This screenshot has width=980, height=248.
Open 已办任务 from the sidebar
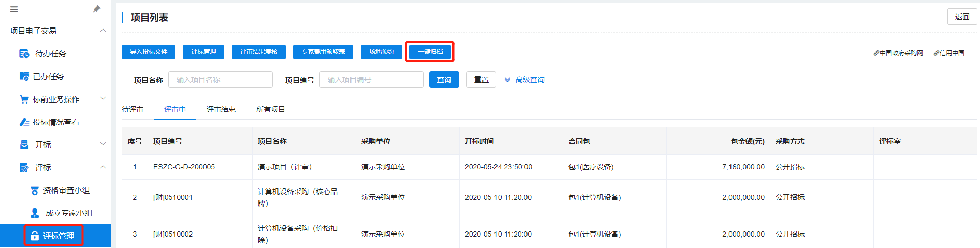(x=48, y=77)
